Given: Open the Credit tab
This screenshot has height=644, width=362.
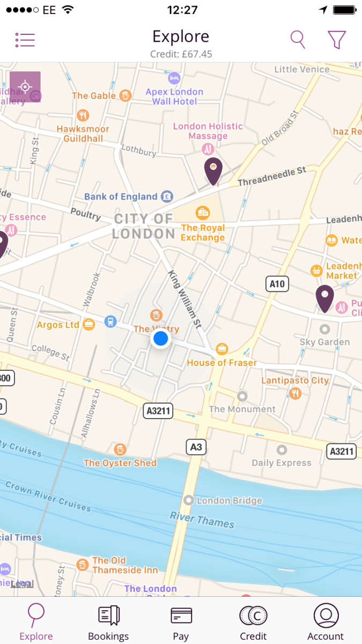Looking at the screenshot, I should [x=253, y=623].
